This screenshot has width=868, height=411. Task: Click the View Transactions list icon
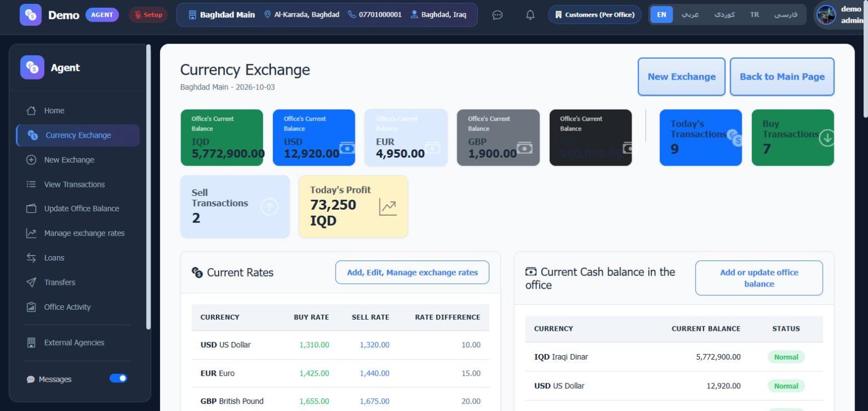[32, 184]
